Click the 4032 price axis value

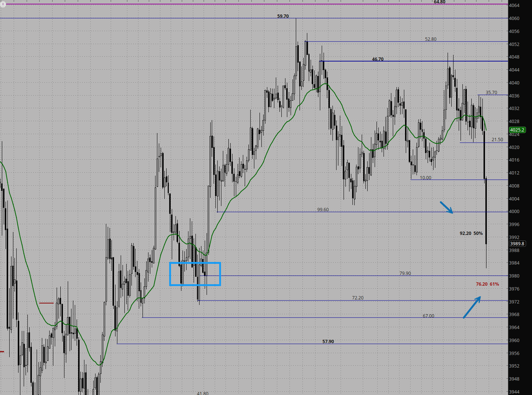click(515, 109)
